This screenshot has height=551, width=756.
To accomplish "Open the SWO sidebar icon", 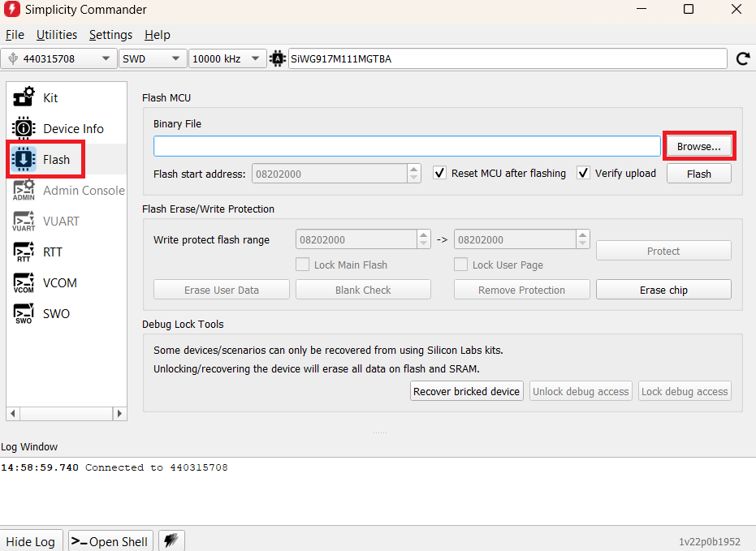I will (24, 313).
